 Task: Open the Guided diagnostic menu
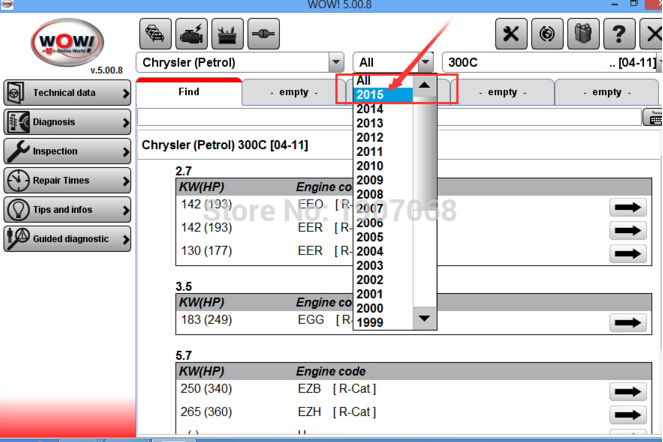(x=67, y=239)
